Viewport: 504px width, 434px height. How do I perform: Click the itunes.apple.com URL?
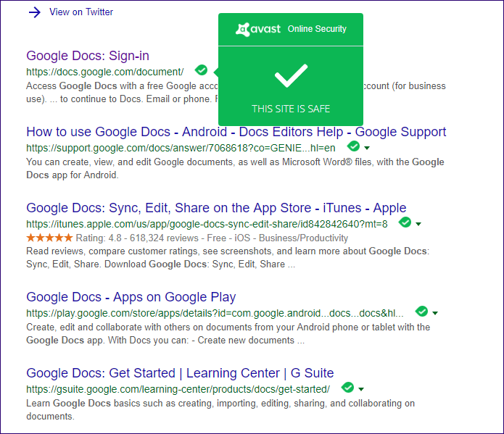(207, 224)
